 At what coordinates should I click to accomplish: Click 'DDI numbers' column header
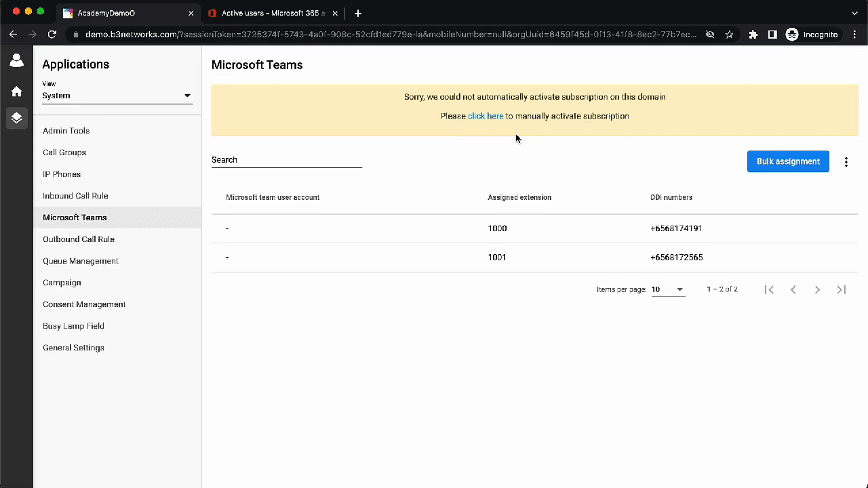pyautogui.click(x=671, y=197)
